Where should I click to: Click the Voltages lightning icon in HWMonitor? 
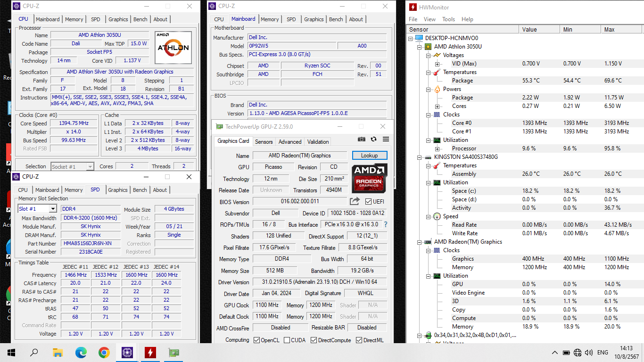[x=437, y=55]
